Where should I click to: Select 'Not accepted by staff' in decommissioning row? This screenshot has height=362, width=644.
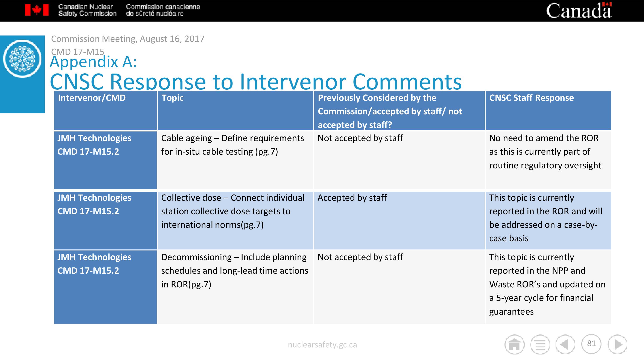(x=399, y=287)
